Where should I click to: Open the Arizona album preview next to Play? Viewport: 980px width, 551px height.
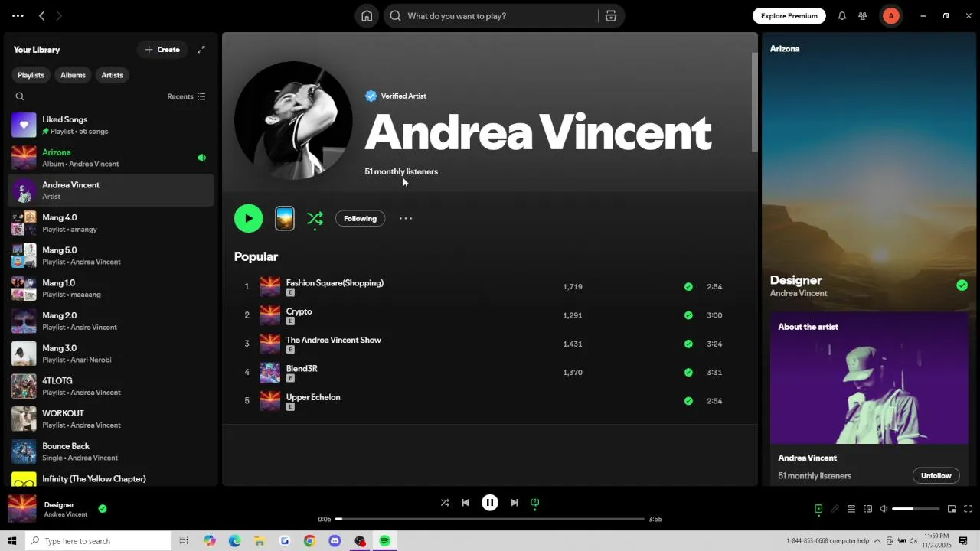[x=285, y=219]
